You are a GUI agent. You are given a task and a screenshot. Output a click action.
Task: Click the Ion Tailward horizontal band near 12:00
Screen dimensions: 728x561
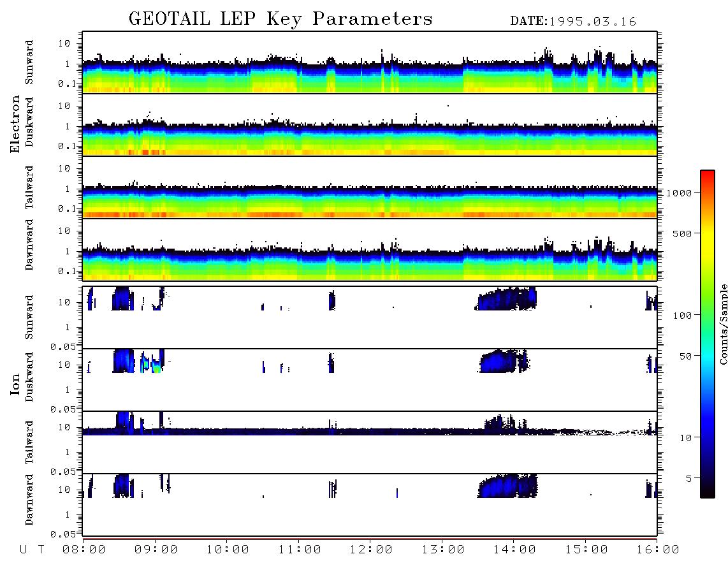[x=370, y=432]
